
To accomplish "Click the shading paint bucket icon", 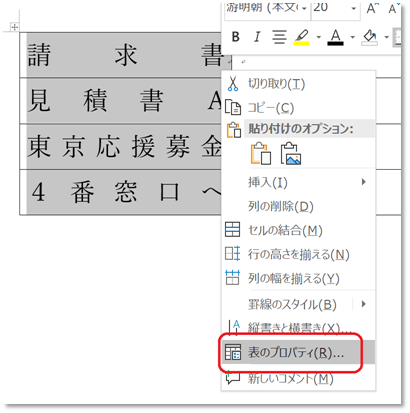I will tap(370, 37).
